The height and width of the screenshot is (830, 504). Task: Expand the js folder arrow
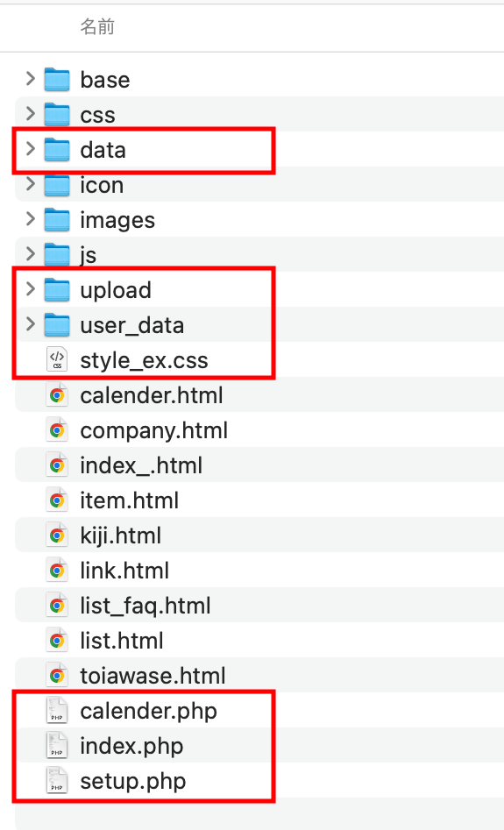(x=30, y=253)
